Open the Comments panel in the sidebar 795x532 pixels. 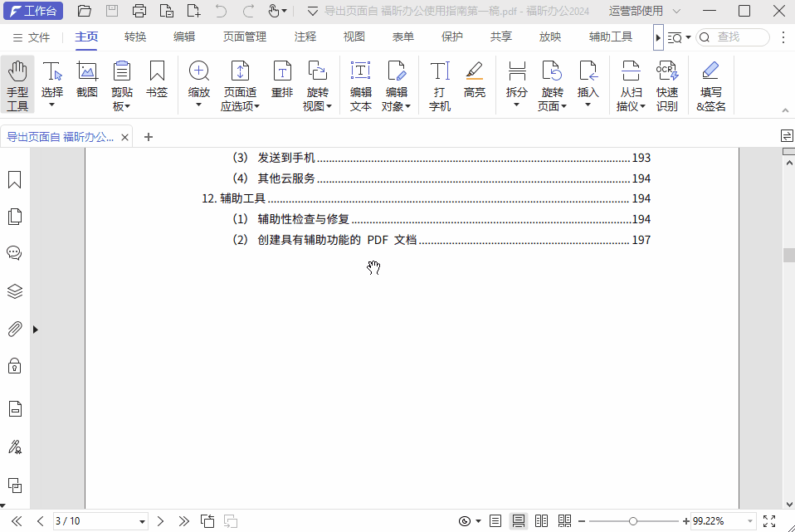point(14,253)
